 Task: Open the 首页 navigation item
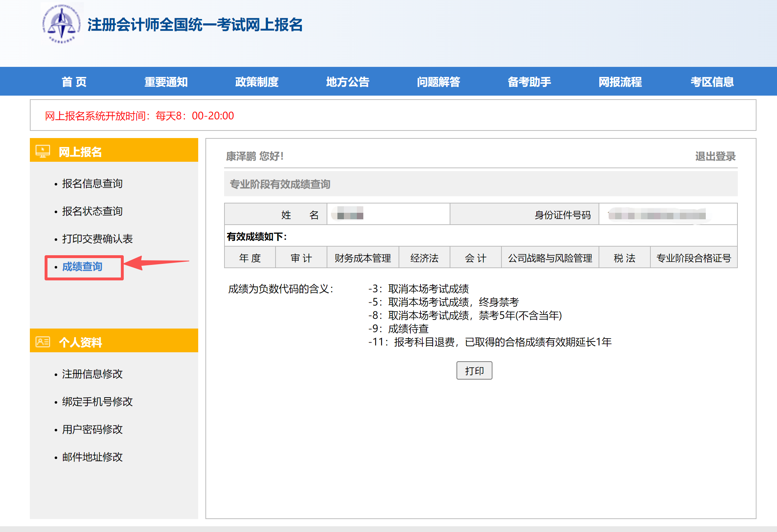74,82
